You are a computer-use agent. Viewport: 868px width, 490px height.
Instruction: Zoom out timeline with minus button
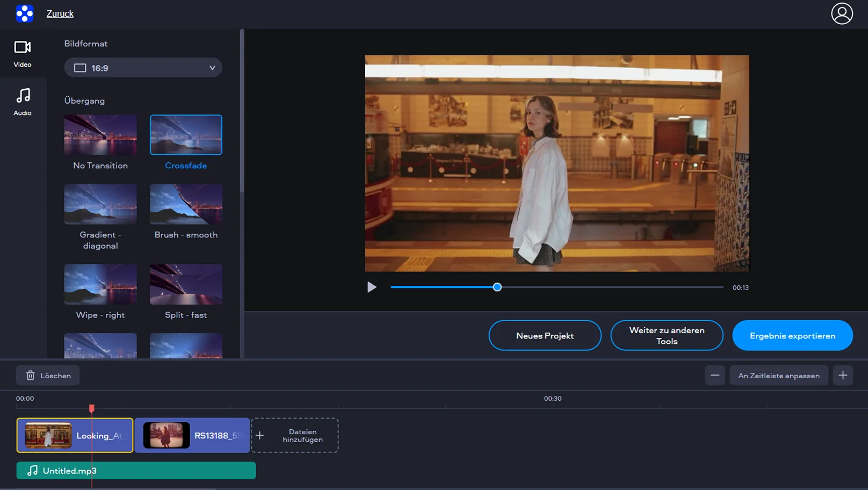point(715,376)
